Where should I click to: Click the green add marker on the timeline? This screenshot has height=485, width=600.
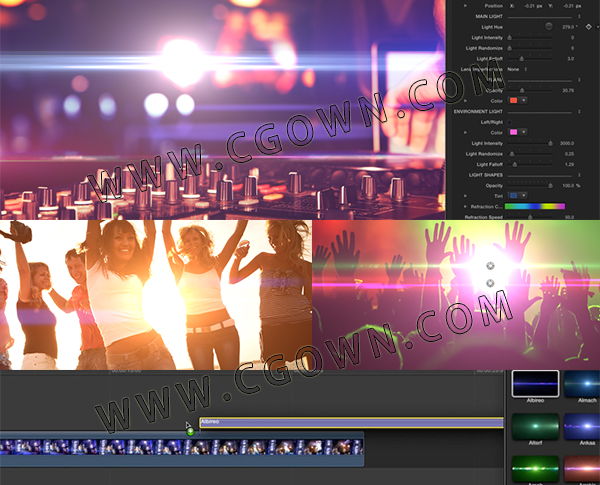[x=190, y=432]
